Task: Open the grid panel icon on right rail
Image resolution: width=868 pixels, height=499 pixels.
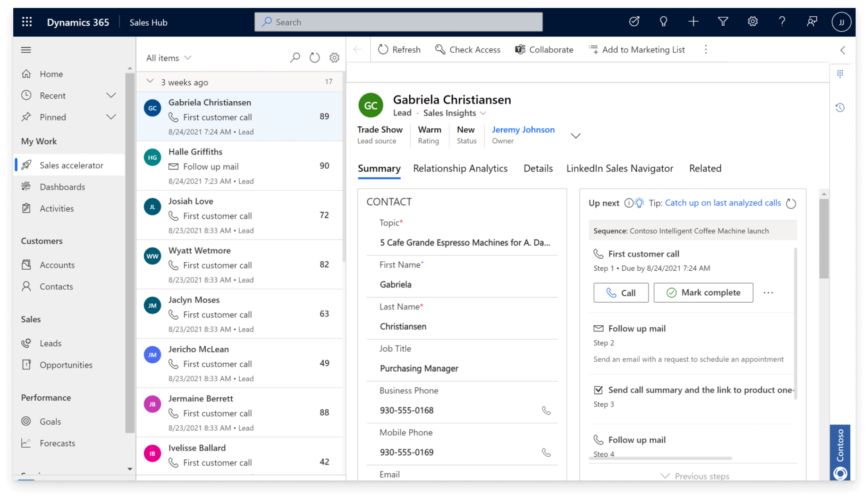Action: [x=840, y=74]
